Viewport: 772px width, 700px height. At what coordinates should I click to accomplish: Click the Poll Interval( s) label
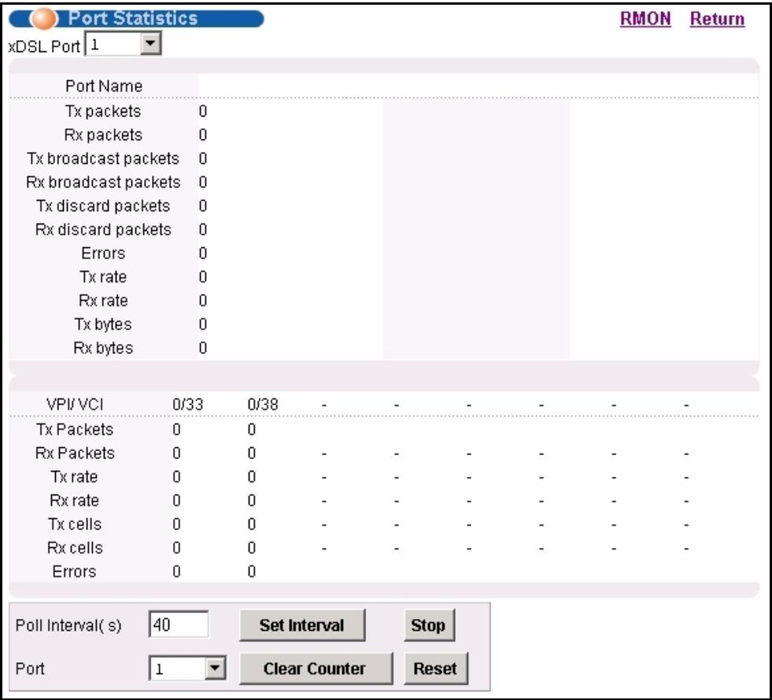click(x=68, y=625)
